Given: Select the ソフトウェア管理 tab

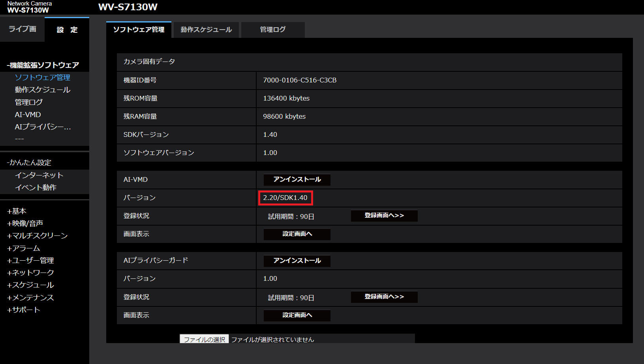Looking at the screenshot, I should [x=139, y=30].
